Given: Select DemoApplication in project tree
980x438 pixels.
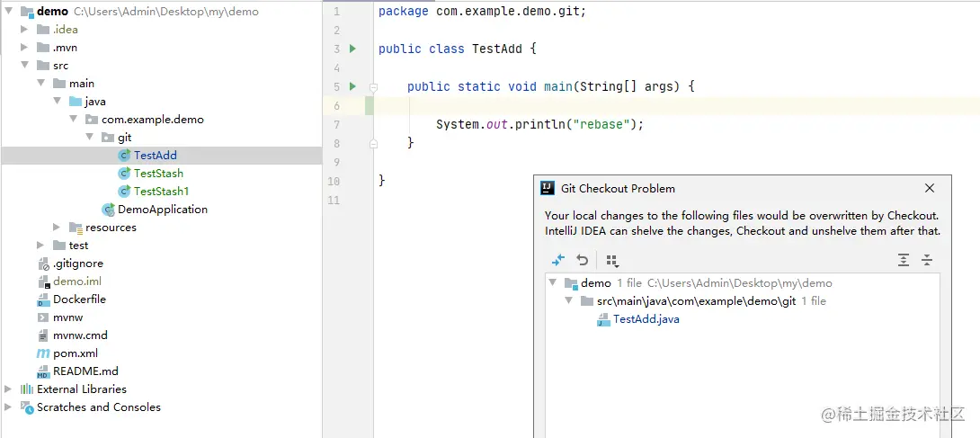Looking at the screenshot, I should click(163, 210).
